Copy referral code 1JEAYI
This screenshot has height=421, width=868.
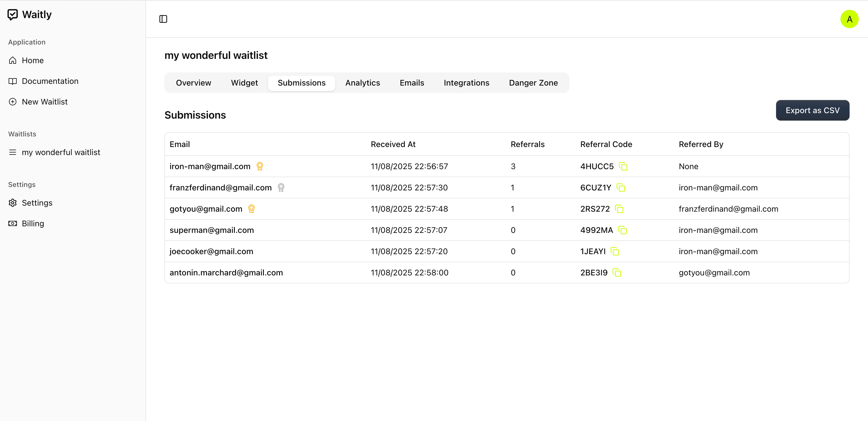(x=614, y=251)
